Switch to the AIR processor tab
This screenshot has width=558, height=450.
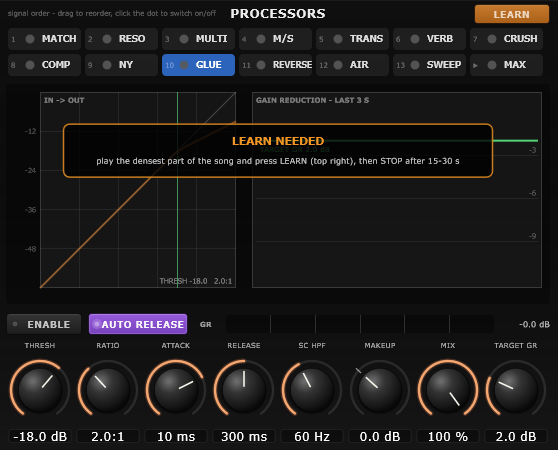pyautogui.click(x=353, y=65)
